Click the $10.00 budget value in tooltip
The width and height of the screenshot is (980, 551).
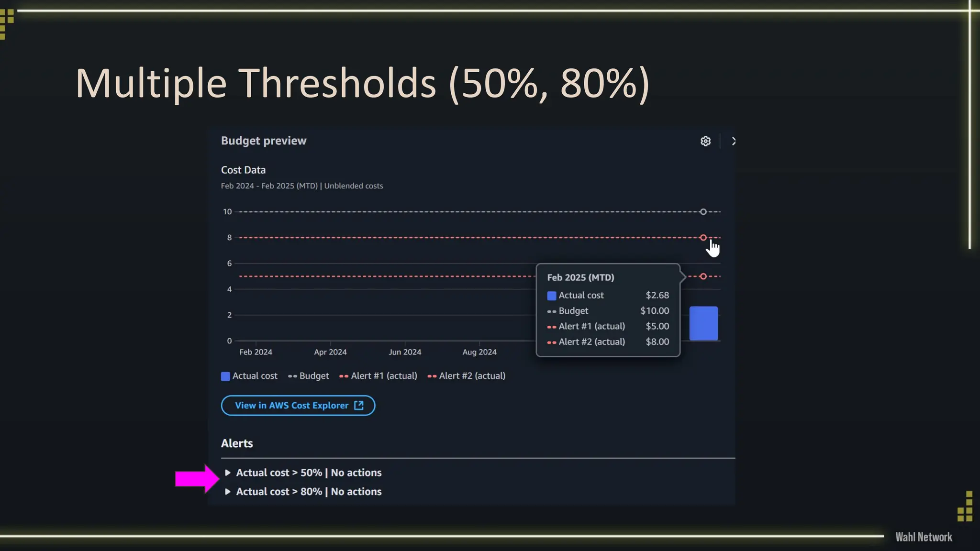655,310
